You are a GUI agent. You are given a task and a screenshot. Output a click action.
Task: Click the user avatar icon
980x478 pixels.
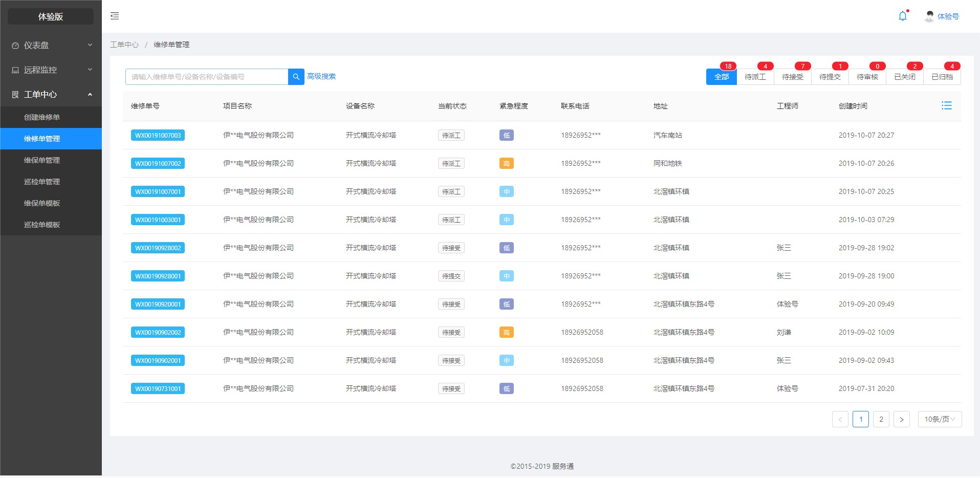tap(929, 16)
